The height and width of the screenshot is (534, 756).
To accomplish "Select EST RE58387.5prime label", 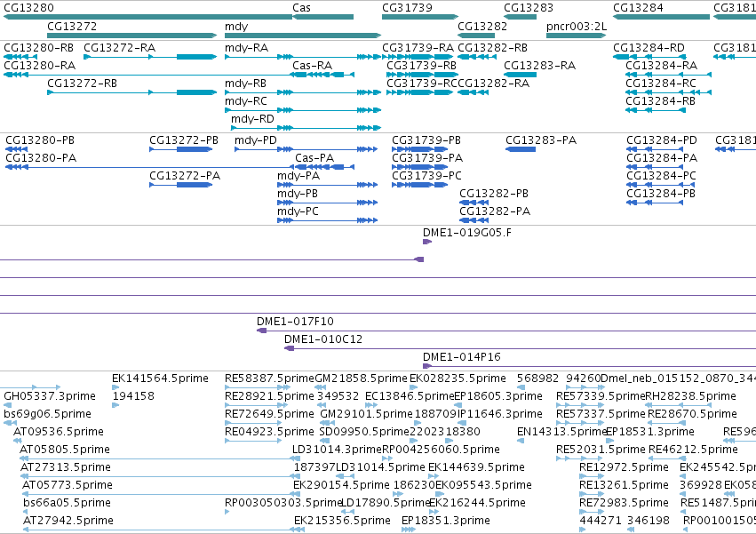I will pyautogui.click(x=269, y=379).
